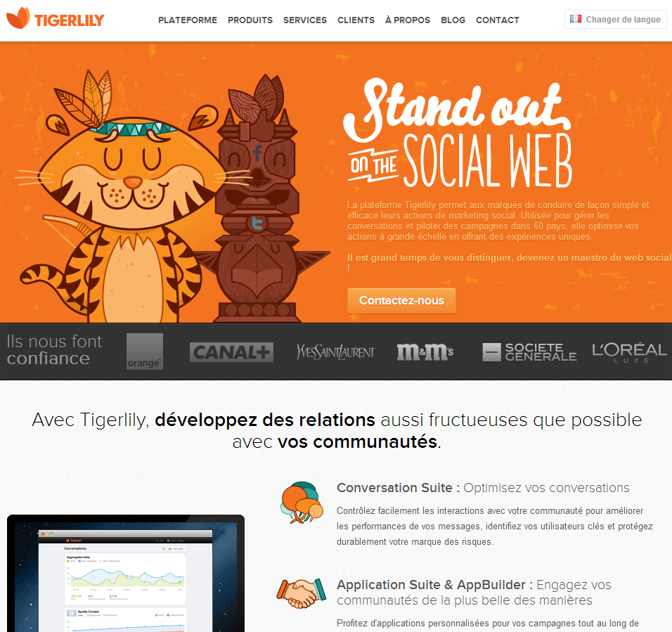Open the PLATEFORME menu
This screenshot has width=672, height=632.
point(188,20)
